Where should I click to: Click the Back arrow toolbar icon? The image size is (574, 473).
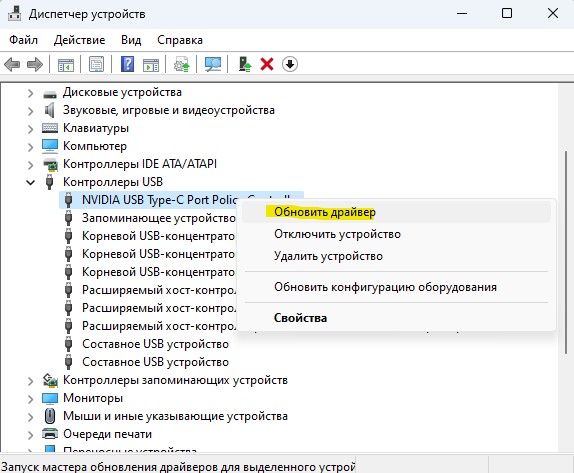click(x=12, y=64)
